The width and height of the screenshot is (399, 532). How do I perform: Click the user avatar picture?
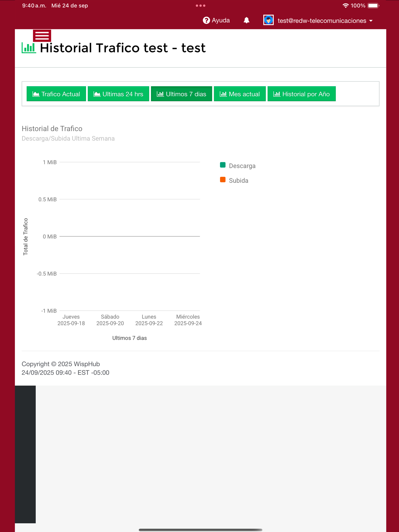coord(268,20)
